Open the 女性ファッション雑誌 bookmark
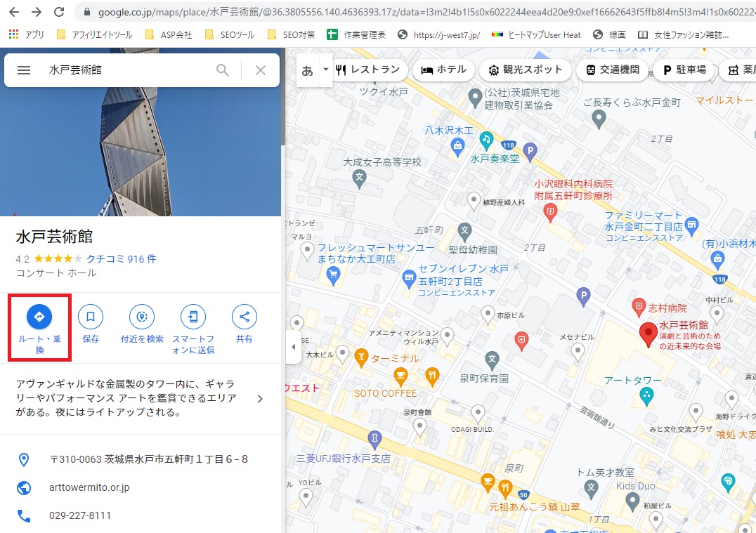This screenshot has height=533, width=756. pyautogui.click(x=683, y=34)
